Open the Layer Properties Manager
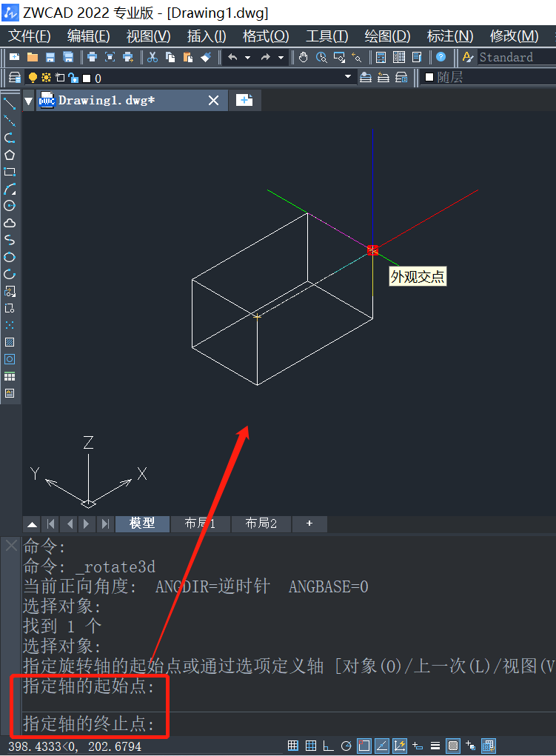The height and width of the screenshot is (756, 556). tap(15, 78)
